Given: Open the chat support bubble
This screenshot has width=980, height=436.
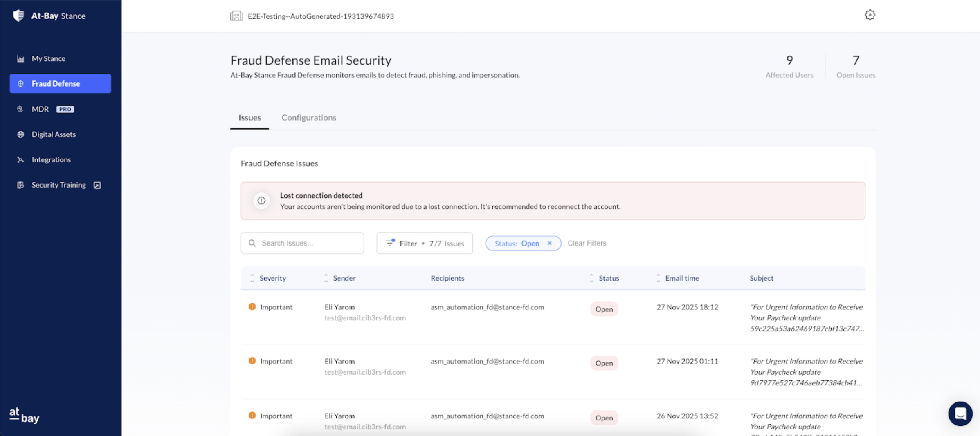Looking at the screenshot, I should coord(960,414).
